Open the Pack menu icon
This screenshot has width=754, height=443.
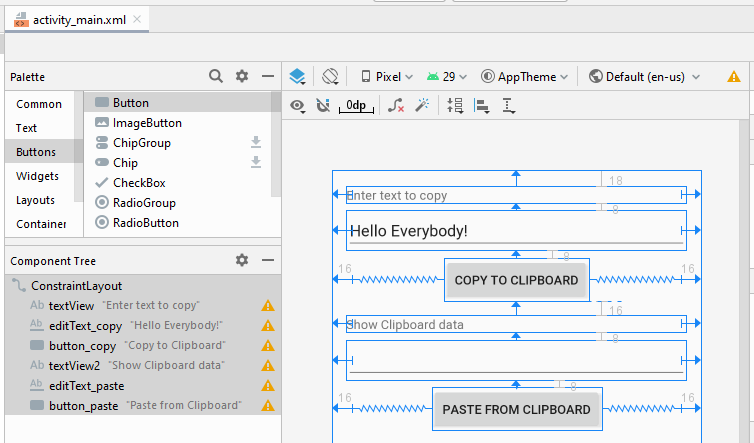pos(455,105)
